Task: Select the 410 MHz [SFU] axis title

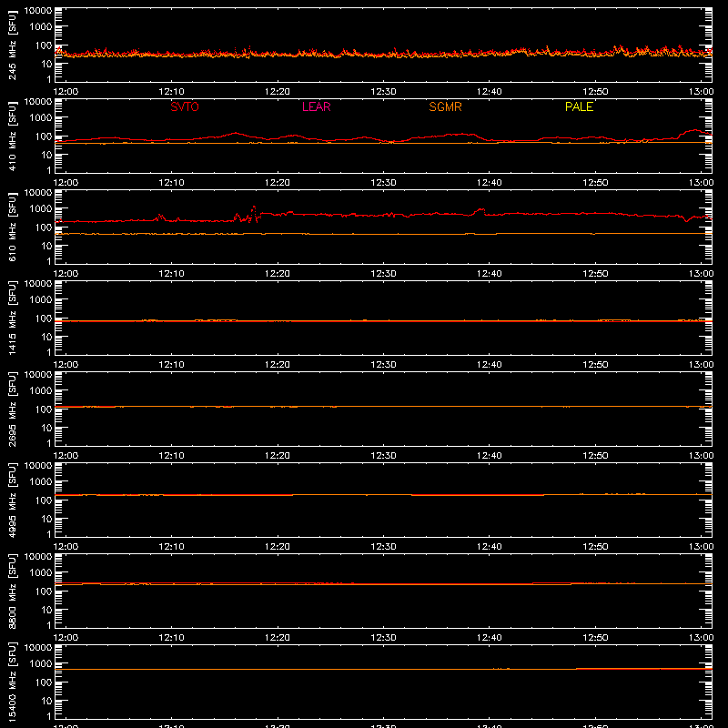Action: click(12, 136)
